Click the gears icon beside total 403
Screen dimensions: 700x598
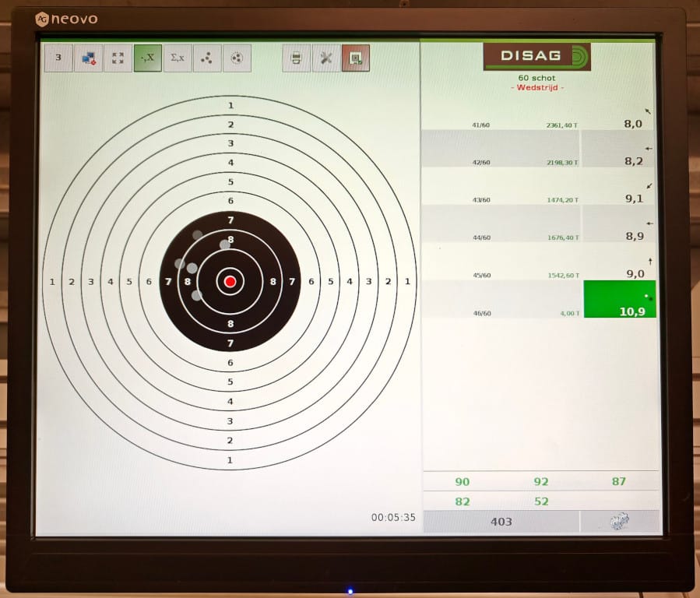(x=620, y=522)
